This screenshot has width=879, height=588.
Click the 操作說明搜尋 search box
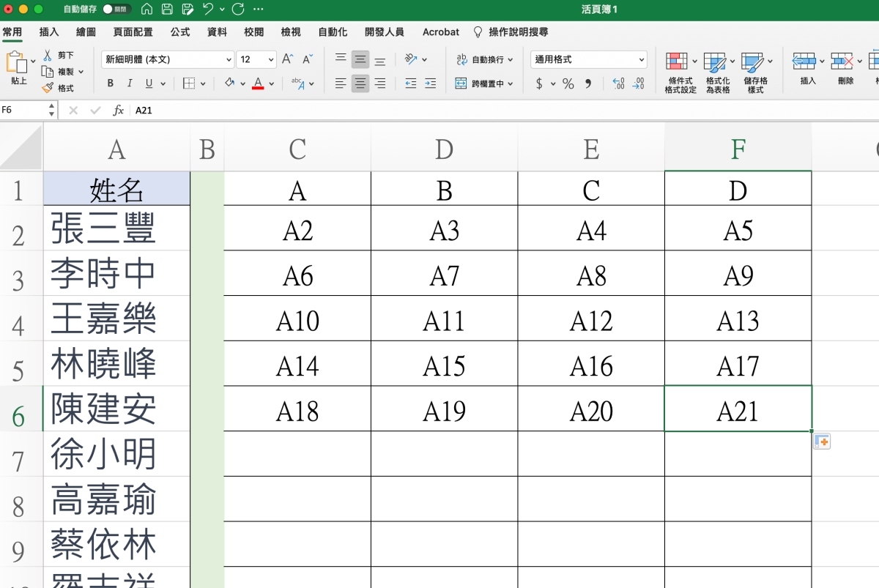tap(511, 32)
